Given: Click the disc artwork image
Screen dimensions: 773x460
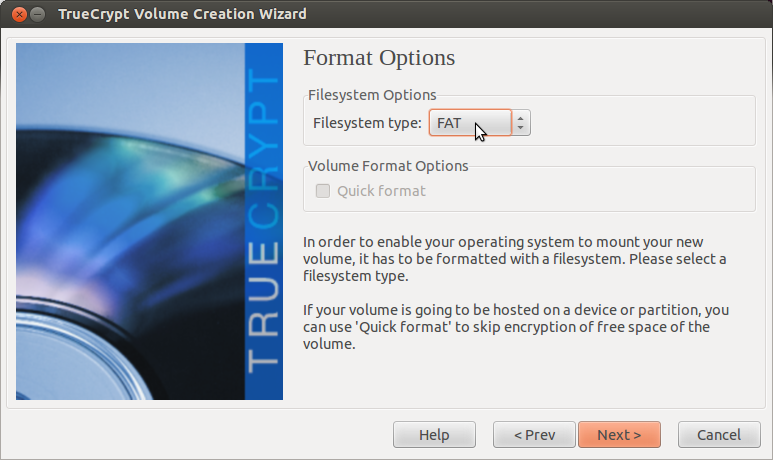Looking at the screenshot, I should coord(131,221).
